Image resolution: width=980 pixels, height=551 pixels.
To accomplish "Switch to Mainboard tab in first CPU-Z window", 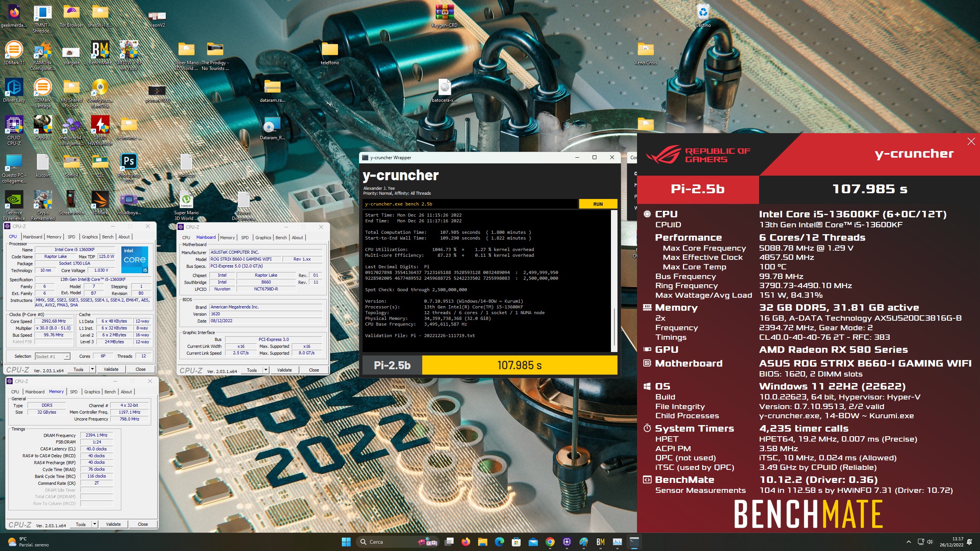I will pyautogui.click(x=33, y=237).
